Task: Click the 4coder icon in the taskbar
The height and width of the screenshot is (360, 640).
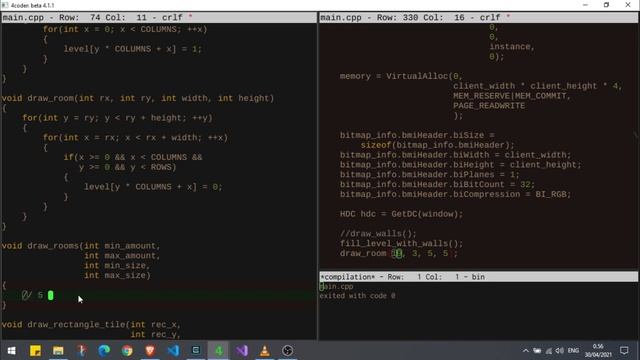Action: (219, 351)
